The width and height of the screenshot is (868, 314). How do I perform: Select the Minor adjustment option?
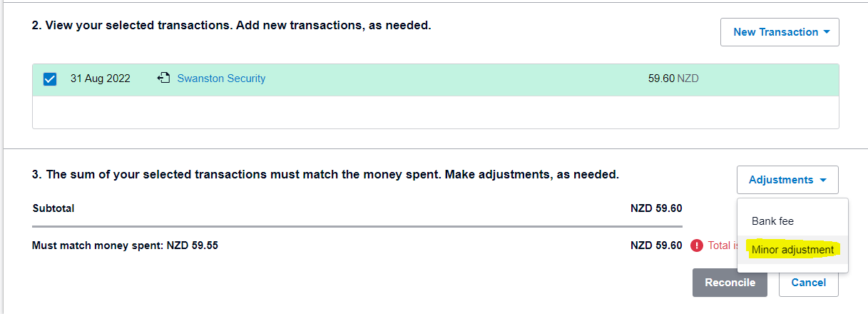(x=792, y=250)
